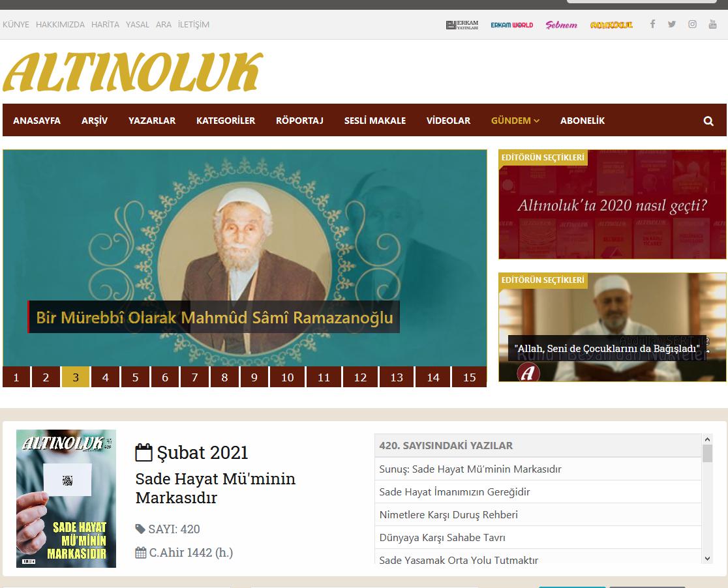Viewport: 728px width, 588px height.
Task: Select slide 1 in the slider pager
Action: [x=16, y=377]
